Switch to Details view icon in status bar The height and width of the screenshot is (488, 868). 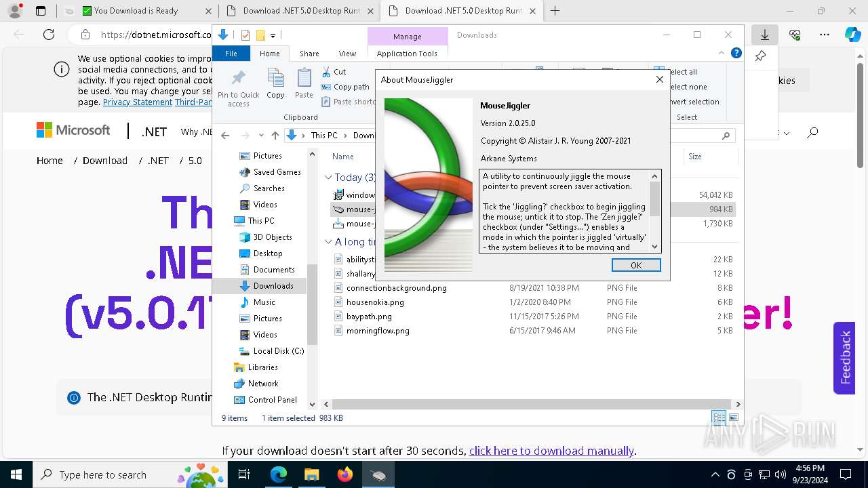[719, 418]
